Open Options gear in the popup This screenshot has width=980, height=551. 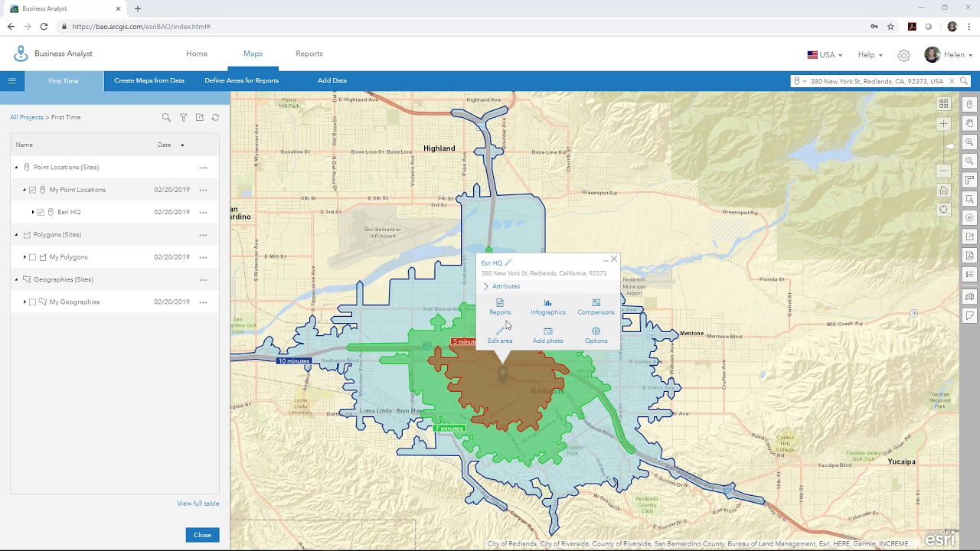click(x=596, y=336)
